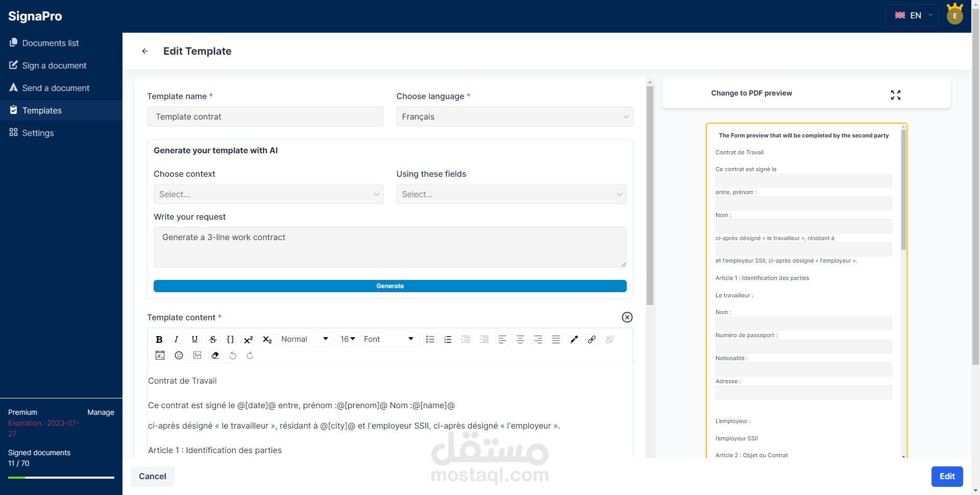Click 'Article 1 : Identification des parties' in editor
This screenshot has width=980, height=495.
click(x=215, y=450)
